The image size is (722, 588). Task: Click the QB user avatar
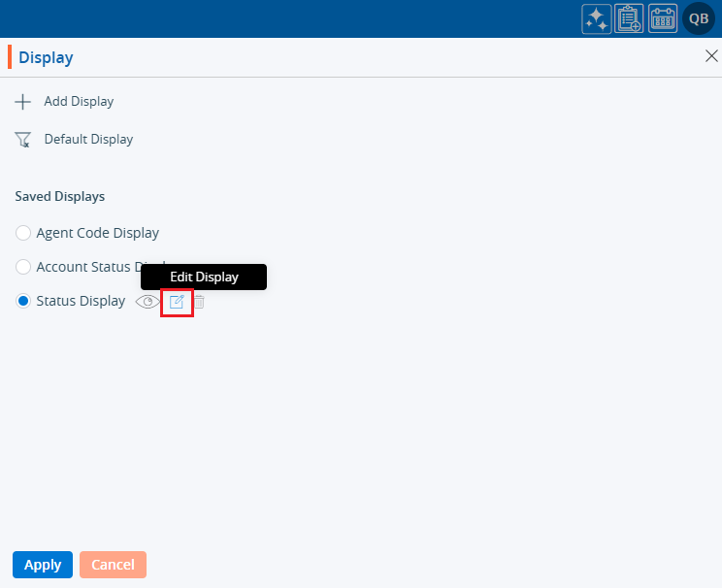699,18
